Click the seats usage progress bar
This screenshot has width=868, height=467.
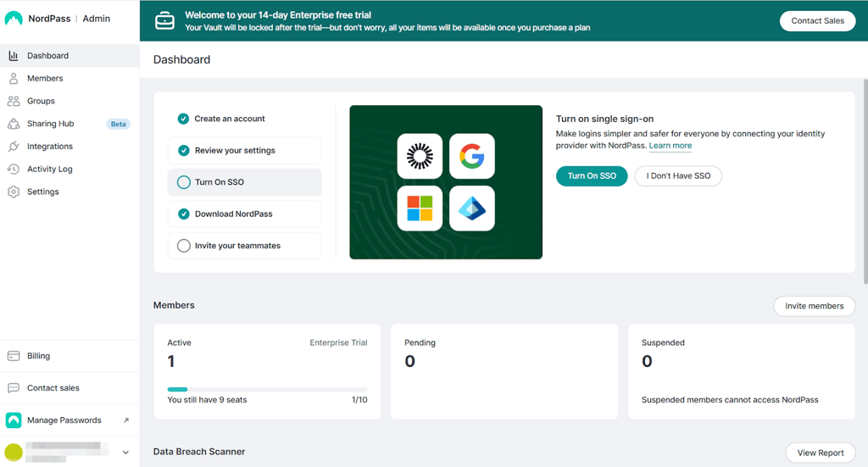point(267,390)
